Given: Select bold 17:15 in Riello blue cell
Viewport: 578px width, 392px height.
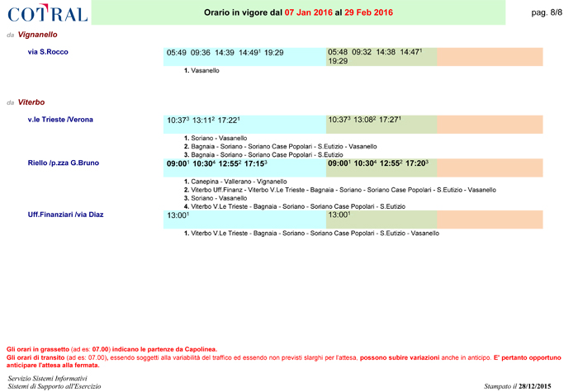Looking at the screenshot, I should pos(256,163).
